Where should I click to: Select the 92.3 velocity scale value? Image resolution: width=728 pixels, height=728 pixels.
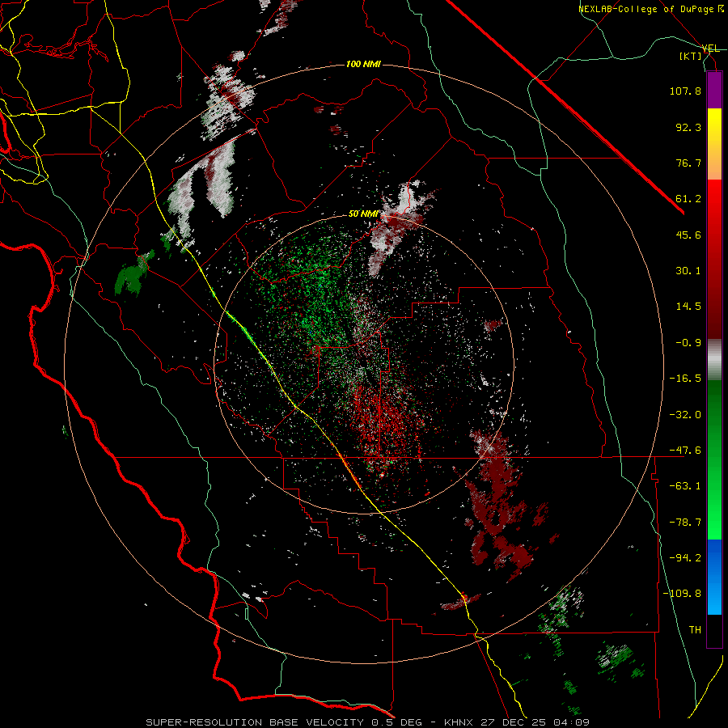click(688, 127)
